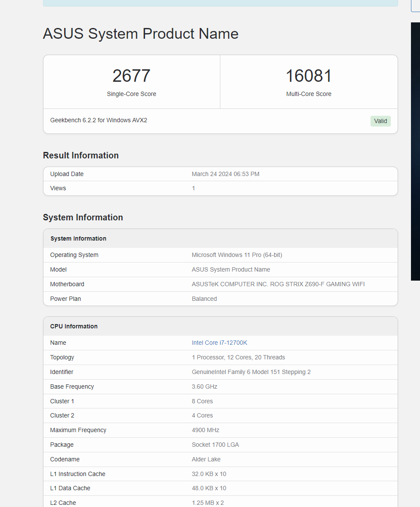The width and height of the screenshot is (420, 507).
Task: Select the Model value ASUS System Product Name
Action: (231, 270)
